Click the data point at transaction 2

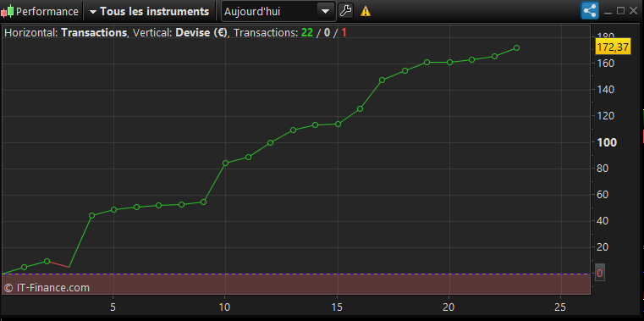coord(47,262)
